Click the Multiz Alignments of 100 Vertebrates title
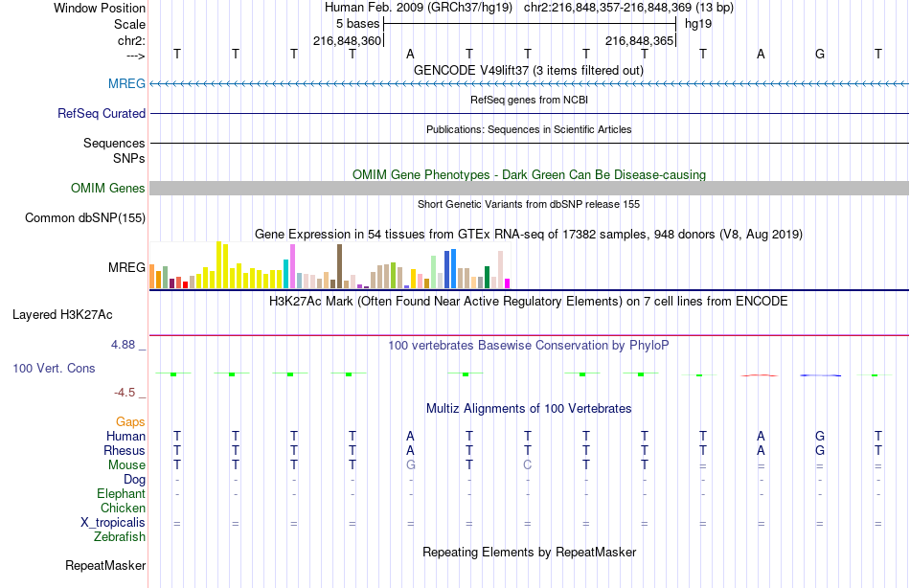Viewport: 910px width, 588px height. coord(529,409)
